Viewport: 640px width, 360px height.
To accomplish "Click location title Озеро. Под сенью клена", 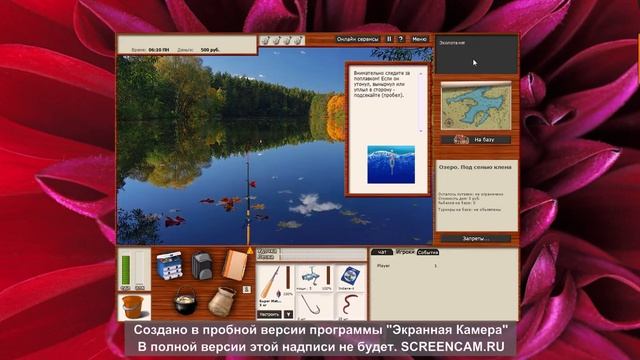I will (x=475, y=167).
